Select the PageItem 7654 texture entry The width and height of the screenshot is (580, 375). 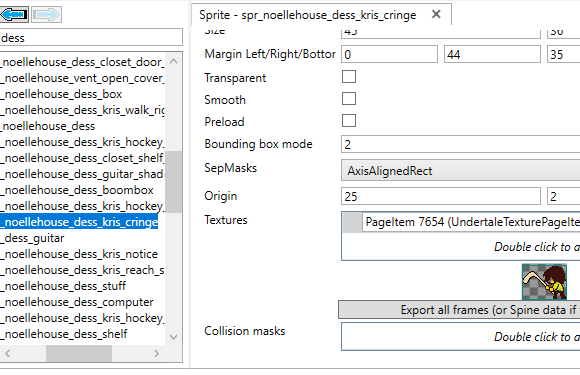click(x=471, y=222)
